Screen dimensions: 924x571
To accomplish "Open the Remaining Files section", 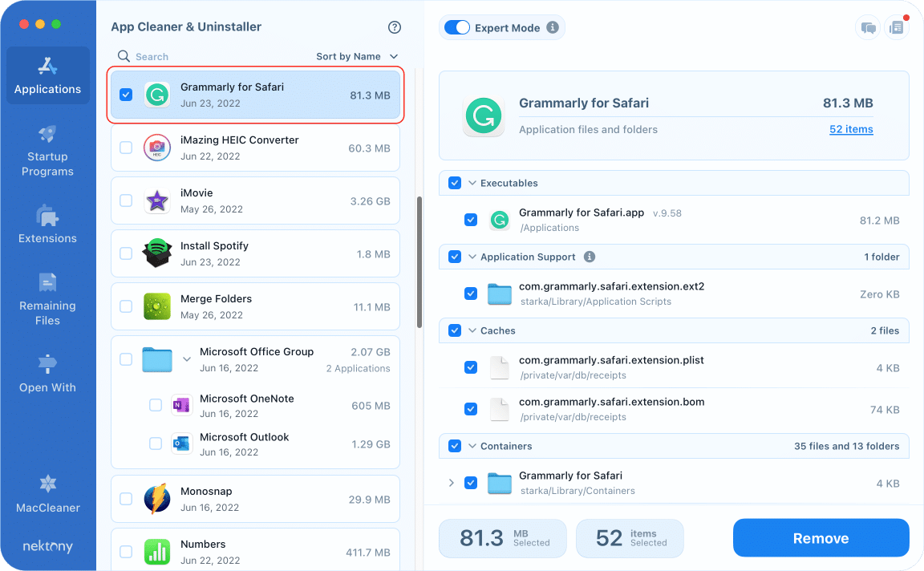I will point(48,299).
